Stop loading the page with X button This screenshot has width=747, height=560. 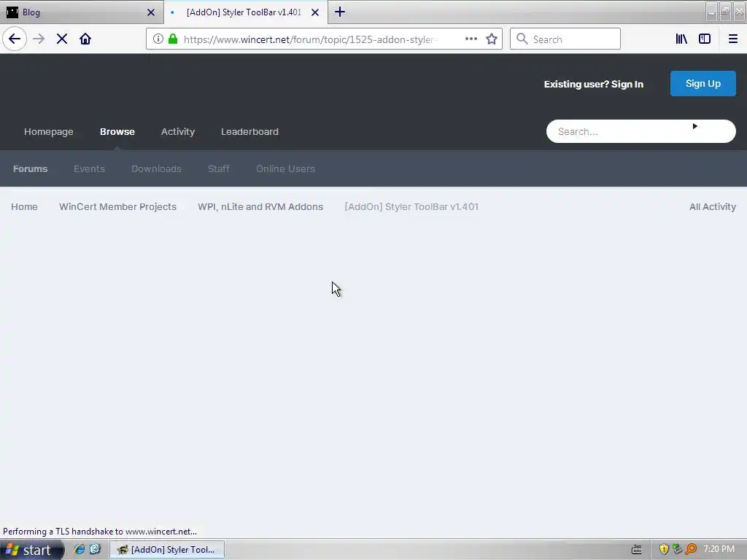(62, 39)
